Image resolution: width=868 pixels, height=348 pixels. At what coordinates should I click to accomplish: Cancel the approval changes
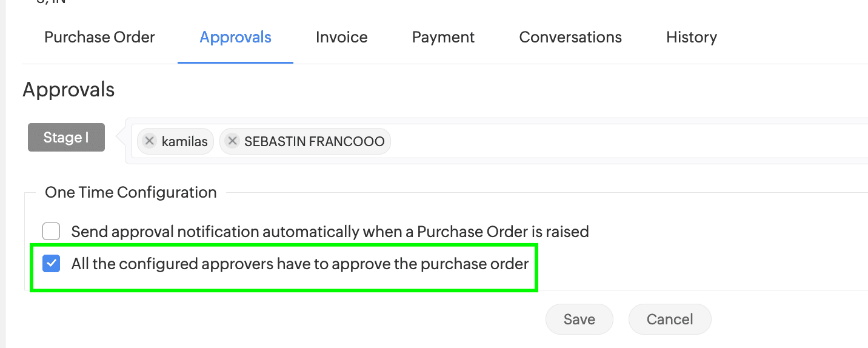pyautogui.click(x=669, y=320)
